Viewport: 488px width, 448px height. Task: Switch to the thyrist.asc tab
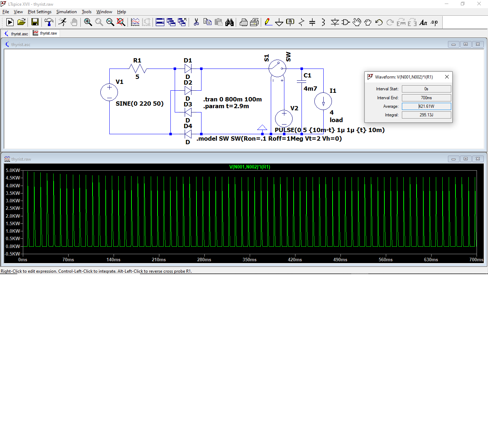16,34
